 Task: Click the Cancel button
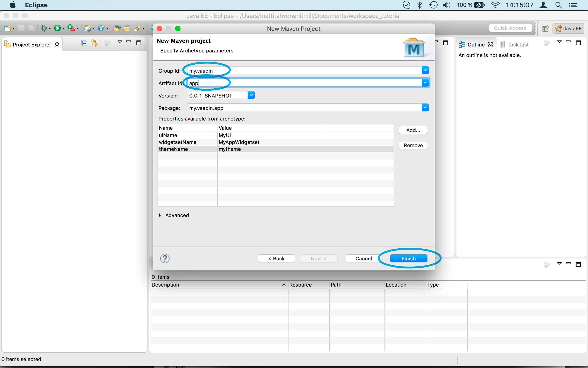click(x=364, y=259)
